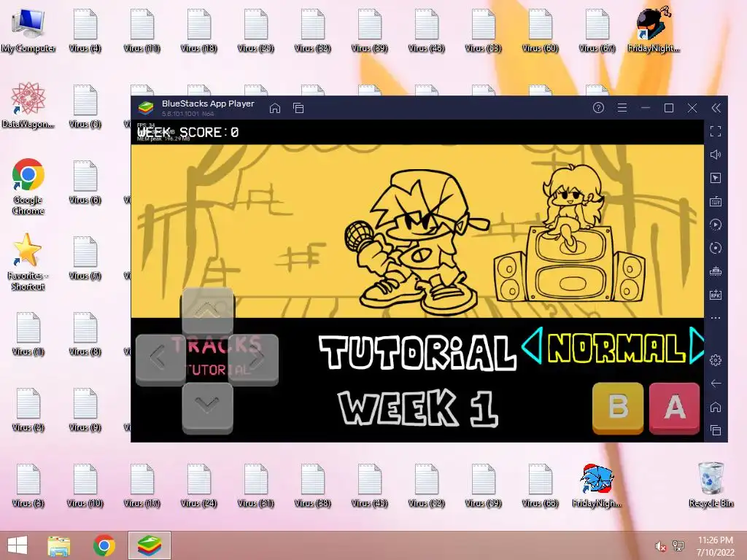Select the Virus (4) file

pyautogui.click(x=85, y=31)
